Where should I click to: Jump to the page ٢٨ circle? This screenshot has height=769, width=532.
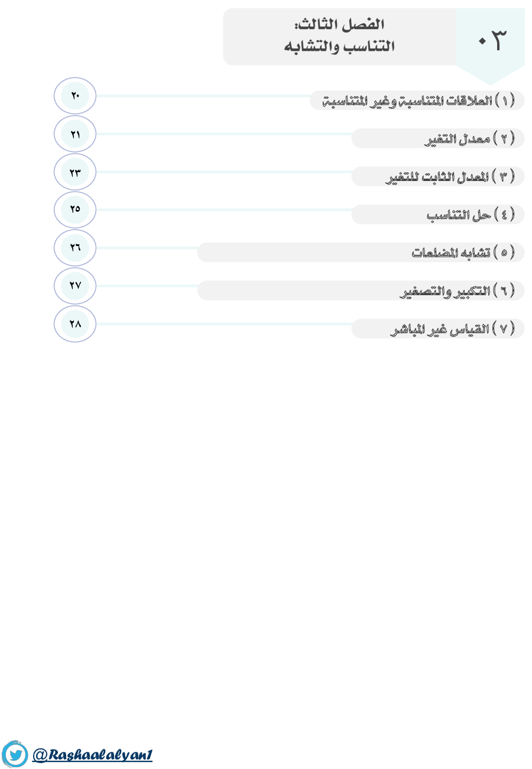coord(75,324)
